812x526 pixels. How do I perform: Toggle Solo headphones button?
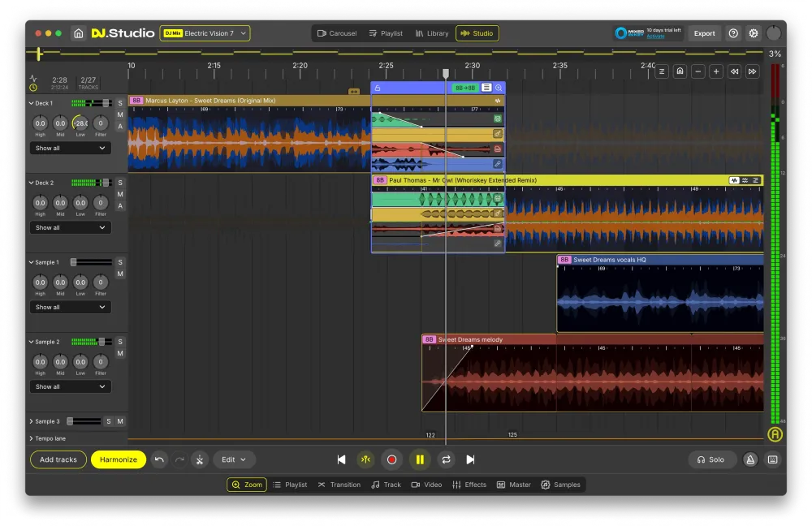point(711,459)
